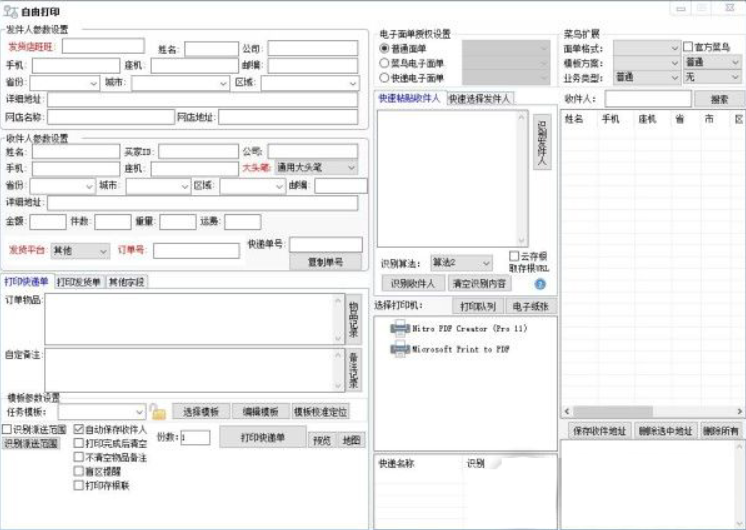This screenshot has width=746, height=530.
Task: Click the 选择模板 button
Action: pyautogui.click(x=201, y=412)
